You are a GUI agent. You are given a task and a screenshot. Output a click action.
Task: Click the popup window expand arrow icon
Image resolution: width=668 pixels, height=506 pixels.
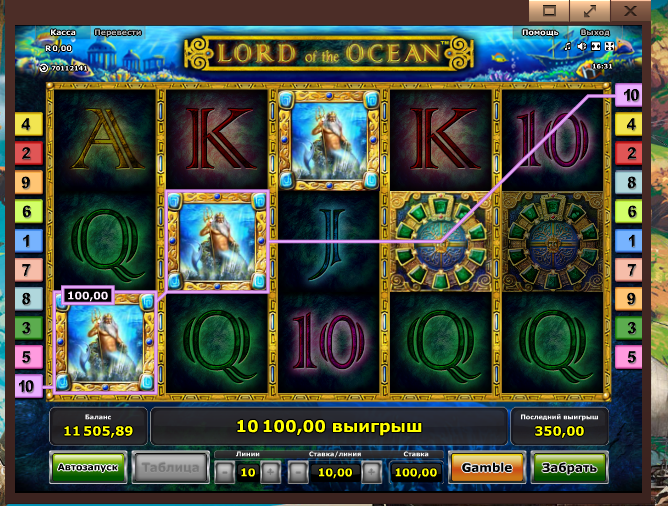590,10
